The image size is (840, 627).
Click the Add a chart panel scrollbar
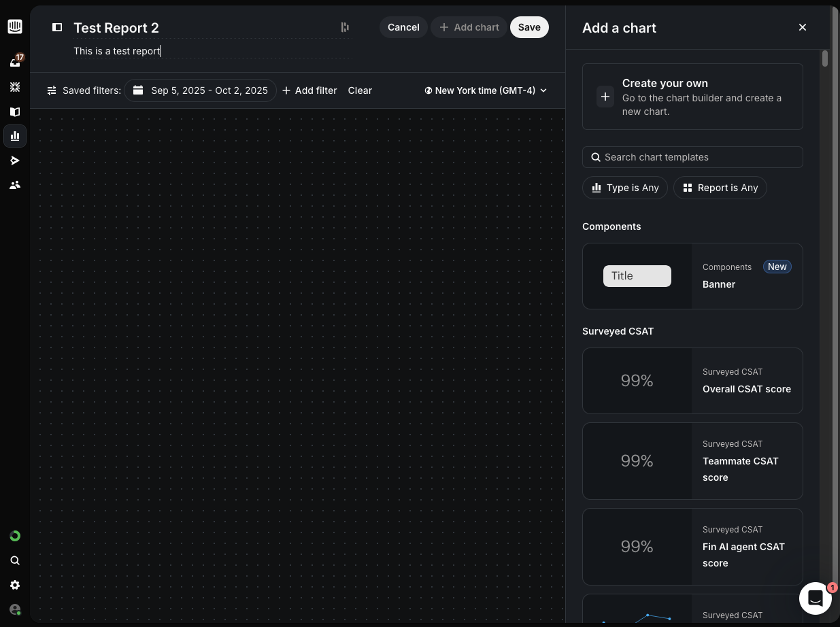pyautogui.click(x=825, y=58)
